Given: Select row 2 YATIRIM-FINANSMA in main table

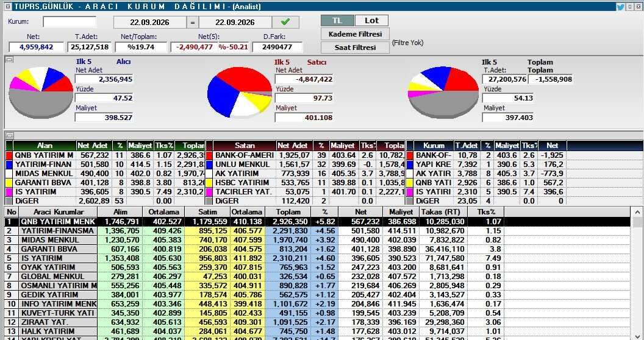Looking at the screenshot, I should tap(318, 231).
